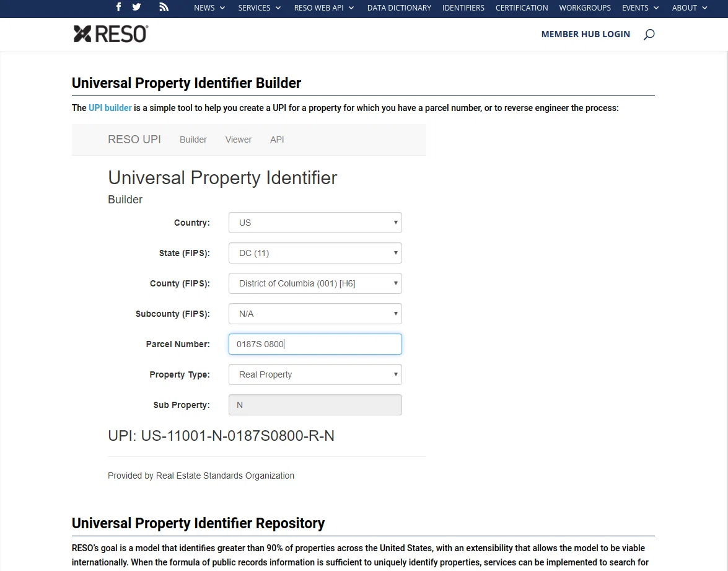
Task: Click the 'State (FIPS):' label
Action: point(184,253)
